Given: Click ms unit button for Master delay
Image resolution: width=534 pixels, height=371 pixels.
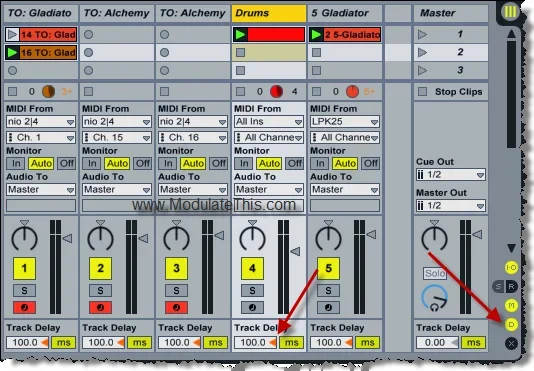Looking at the screenshot, I should (x=473, y=342).
